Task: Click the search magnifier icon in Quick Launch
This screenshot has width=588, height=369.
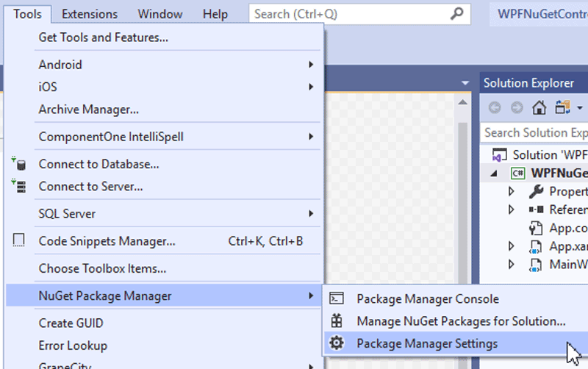Action: pyautogui.click(x=457, y=14)
